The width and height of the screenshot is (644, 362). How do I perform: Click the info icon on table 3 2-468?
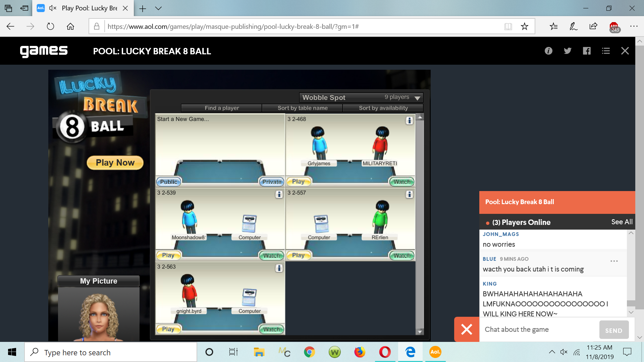[x=409, y=120]
